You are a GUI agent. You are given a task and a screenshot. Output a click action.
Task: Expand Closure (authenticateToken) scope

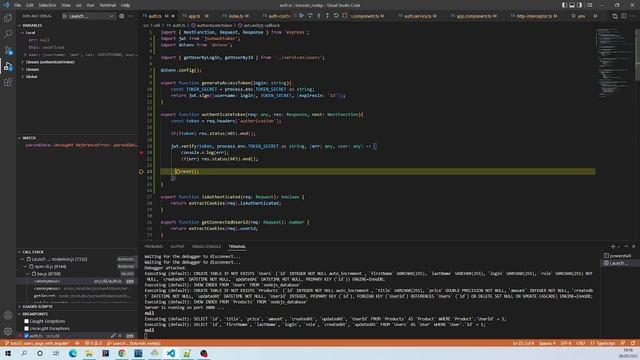[x=23, y=62]
